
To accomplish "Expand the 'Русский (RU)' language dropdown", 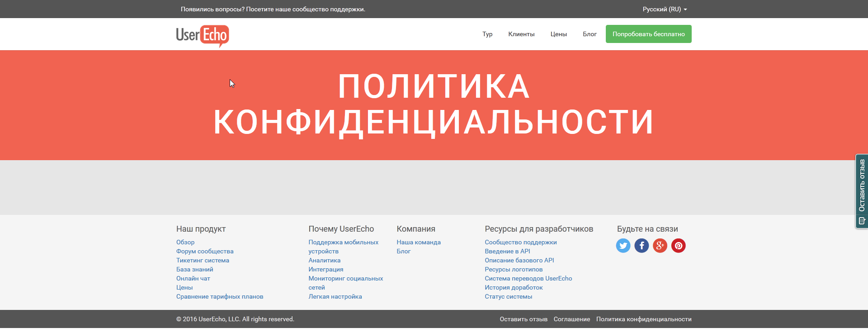I will point(665,9).
